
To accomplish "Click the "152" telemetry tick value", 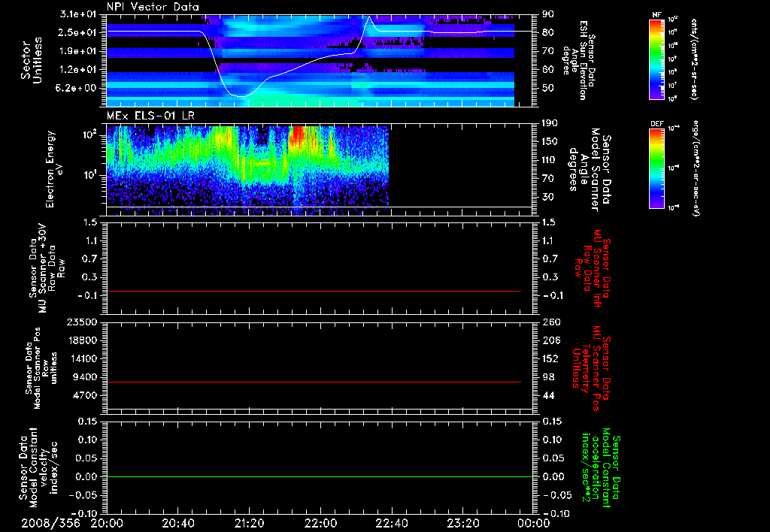I will point(551,358).
